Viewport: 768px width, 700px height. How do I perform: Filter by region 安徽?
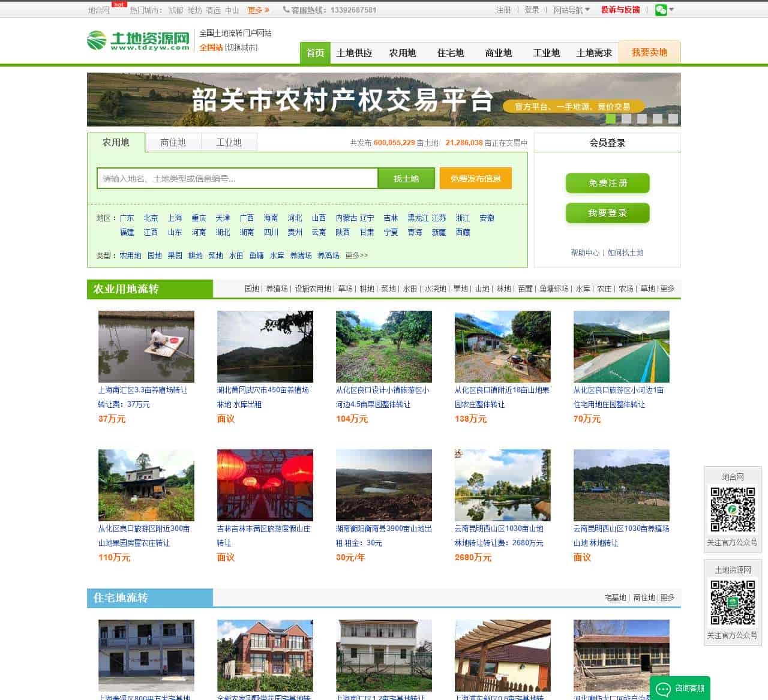[487, 218]
